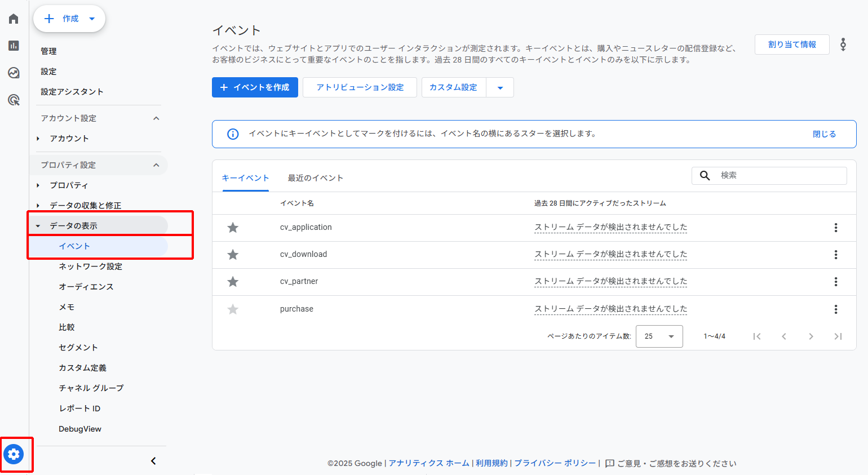Screen dimensions: 868x475
Task: Open the Home icon in the left rail
Action: [x=13, y=18]
